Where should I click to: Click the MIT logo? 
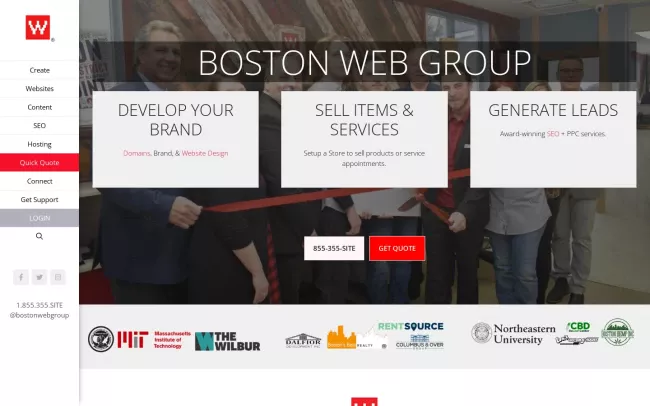tap(152, 340)
